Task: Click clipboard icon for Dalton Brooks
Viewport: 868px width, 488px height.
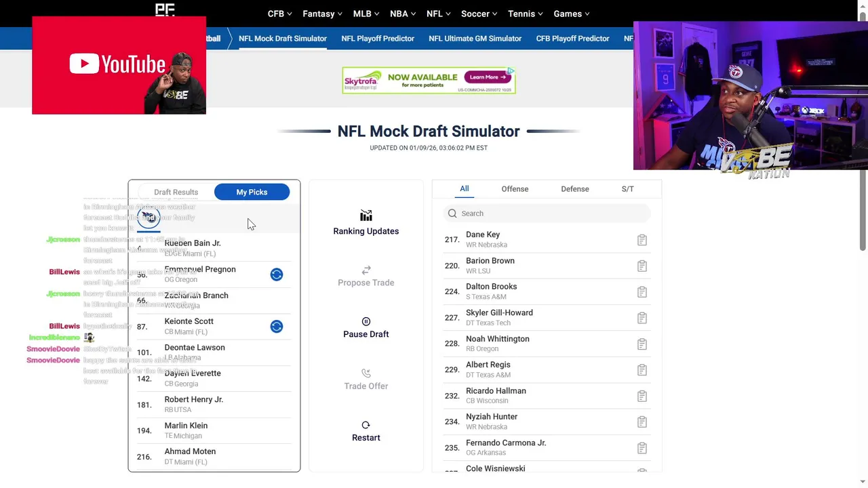Action: (x=642, y=292)
